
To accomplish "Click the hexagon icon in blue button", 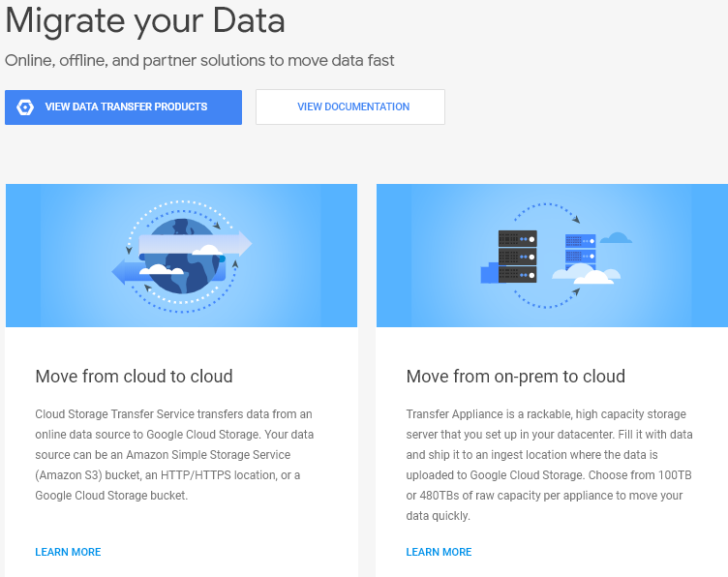I will (25, 107).
